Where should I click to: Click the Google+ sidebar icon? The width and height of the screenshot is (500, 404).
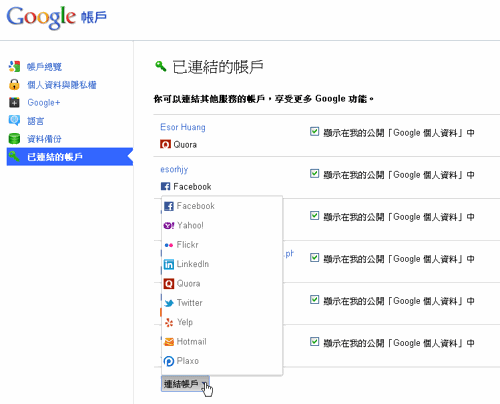pyautogui.click(x=14, y=102)
